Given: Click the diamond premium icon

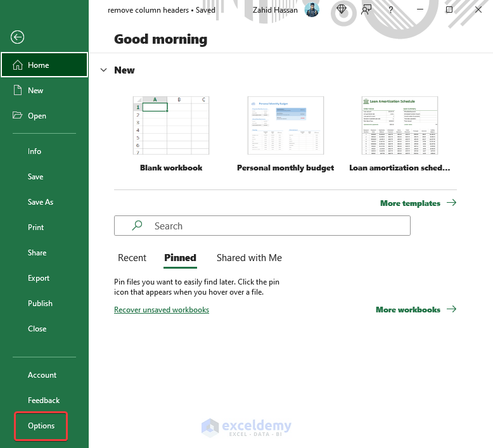Looking at the screenshot, I should coord(342,10).
